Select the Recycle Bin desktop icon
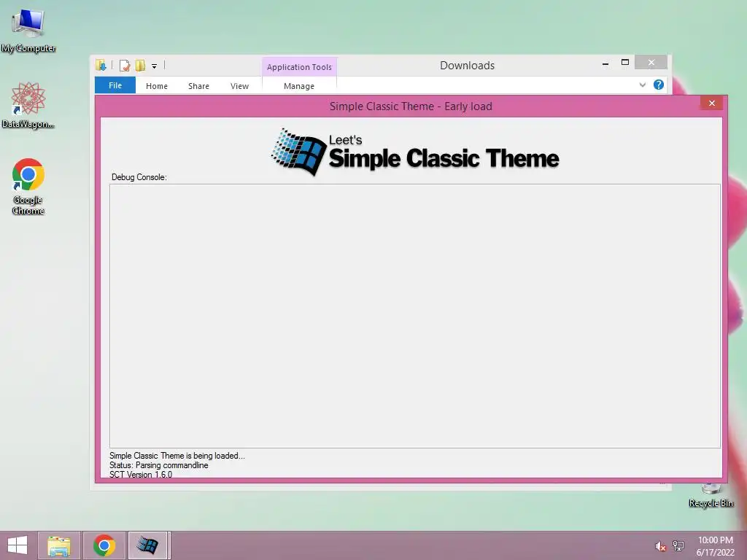This screenshot has height=560, width=747. [711, 495]
